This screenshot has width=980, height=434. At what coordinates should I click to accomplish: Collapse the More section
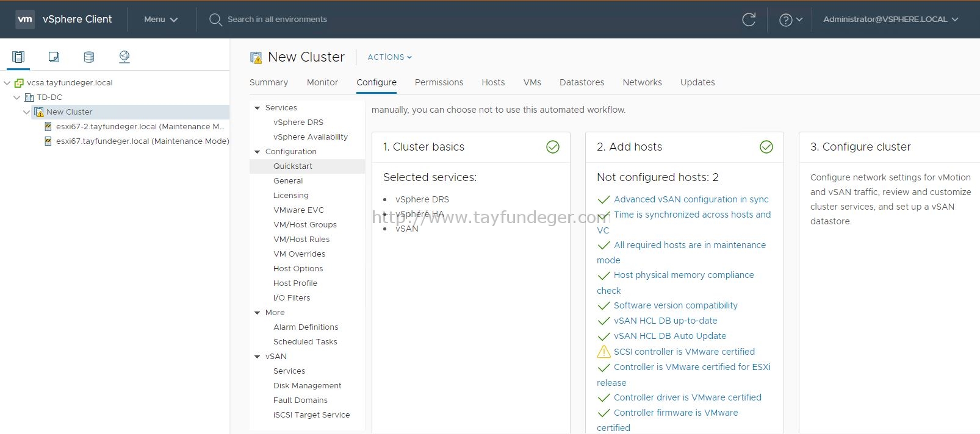(x=257, y=313)
